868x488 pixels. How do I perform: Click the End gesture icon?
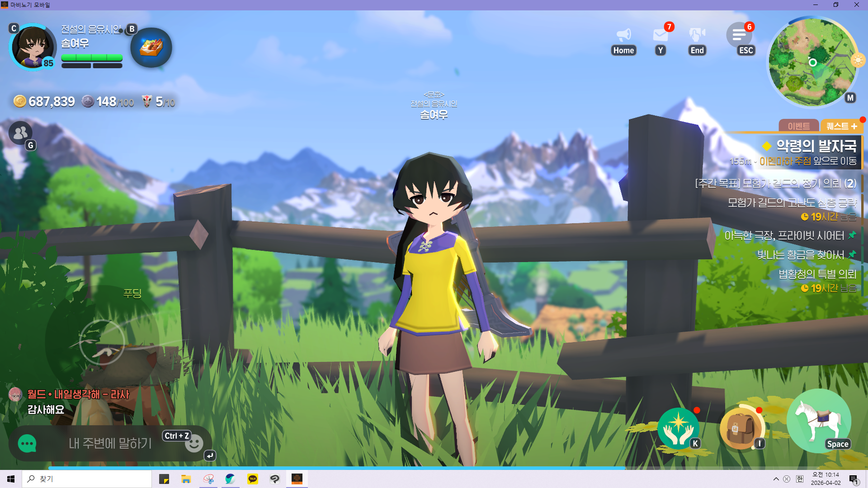697,35
